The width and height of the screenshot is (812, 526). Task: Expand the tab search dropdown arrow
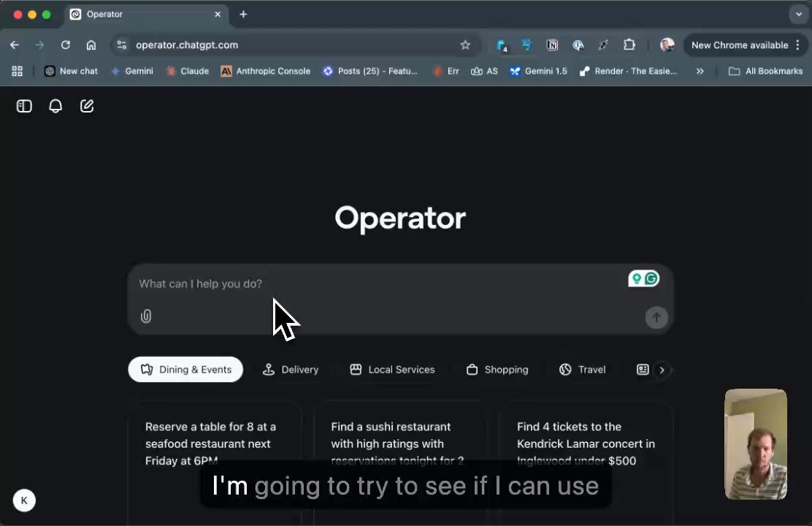[x=799, y=15]
